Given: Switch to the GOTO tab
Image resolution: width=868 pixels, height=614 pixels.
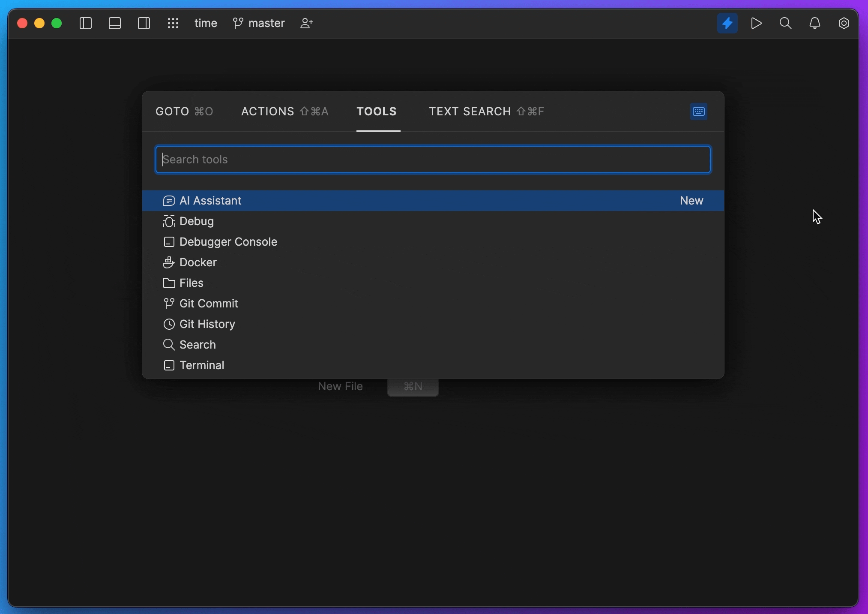Looking at the screenshot, I should (x=184, y=111).
